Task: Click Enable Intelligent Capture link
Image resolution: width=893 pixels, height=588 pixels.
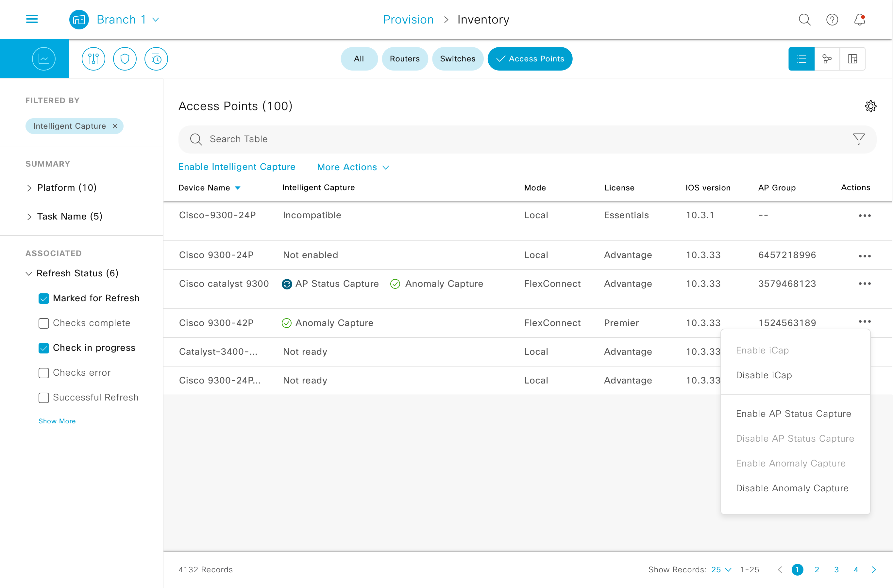Action: coord(237,167)
